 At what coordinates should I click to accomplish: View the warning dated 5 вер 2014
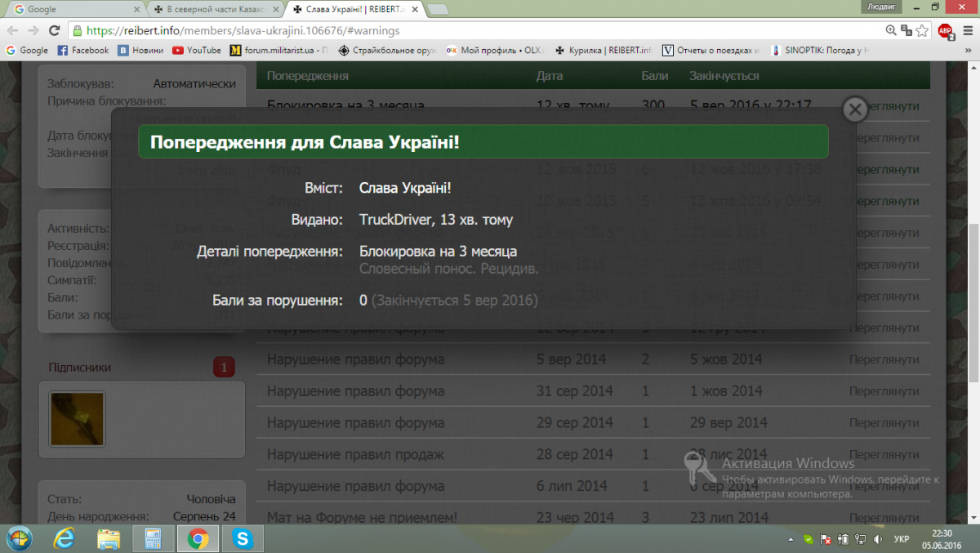click(x=884, y=359)
